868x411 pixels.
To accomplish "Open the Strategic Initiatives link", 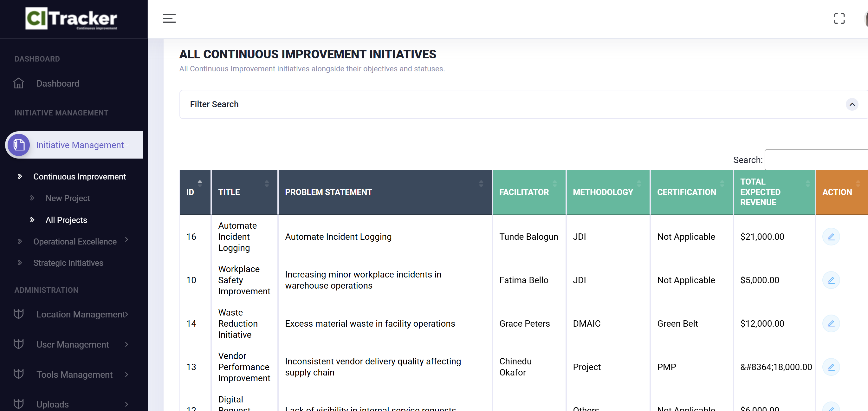I will [68, 263].
